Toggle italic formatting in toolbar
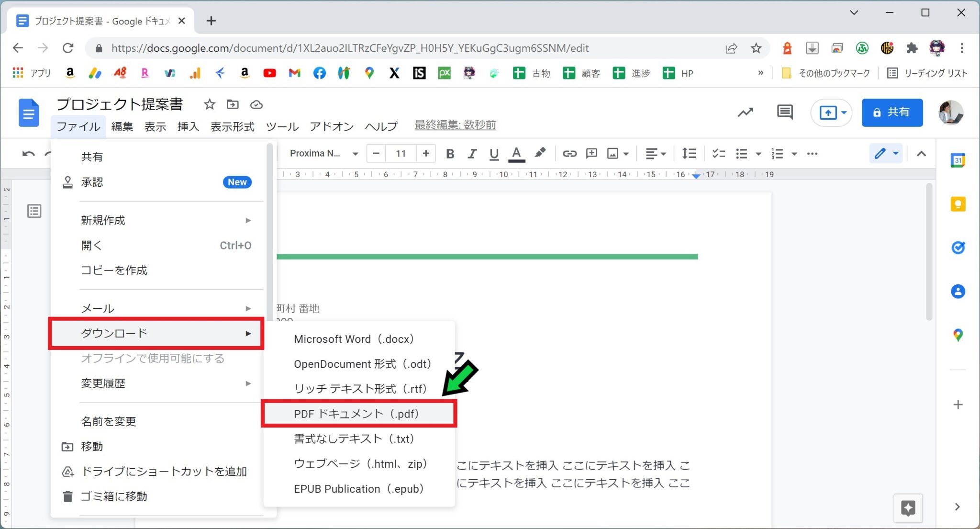 (472, 154)
